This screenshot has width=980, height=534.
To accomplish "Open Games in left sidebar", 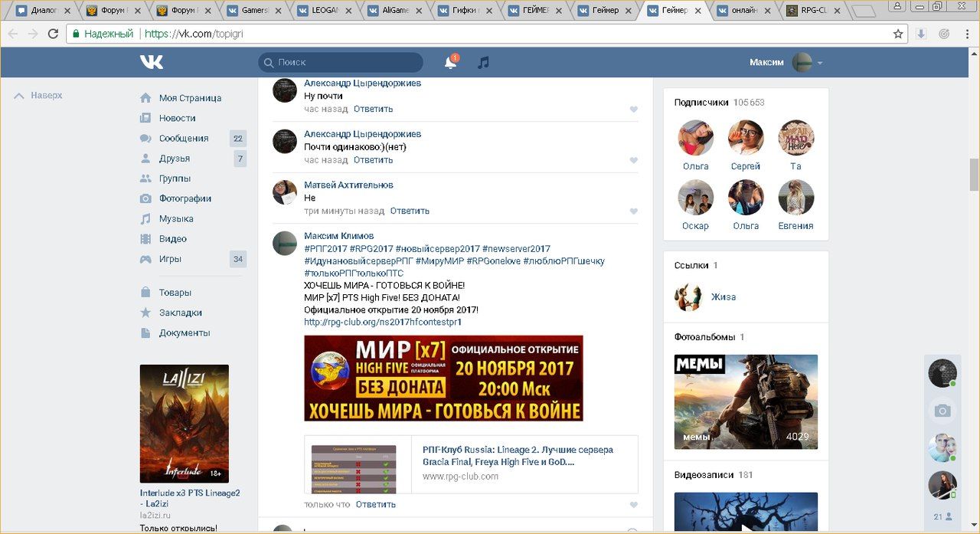I will (x=170, y=259).
